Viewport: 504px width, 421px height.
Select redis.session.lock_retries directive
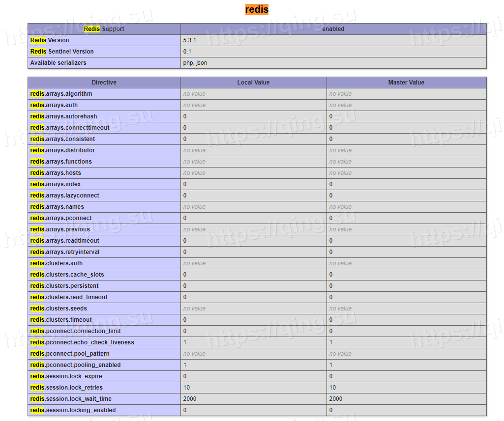point(66,388)
